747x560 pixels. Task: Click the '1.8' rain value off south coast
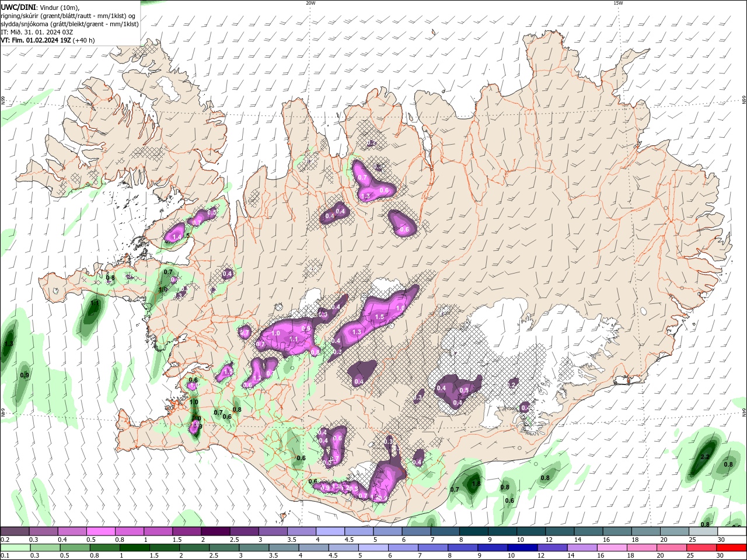tap(476, 484)
